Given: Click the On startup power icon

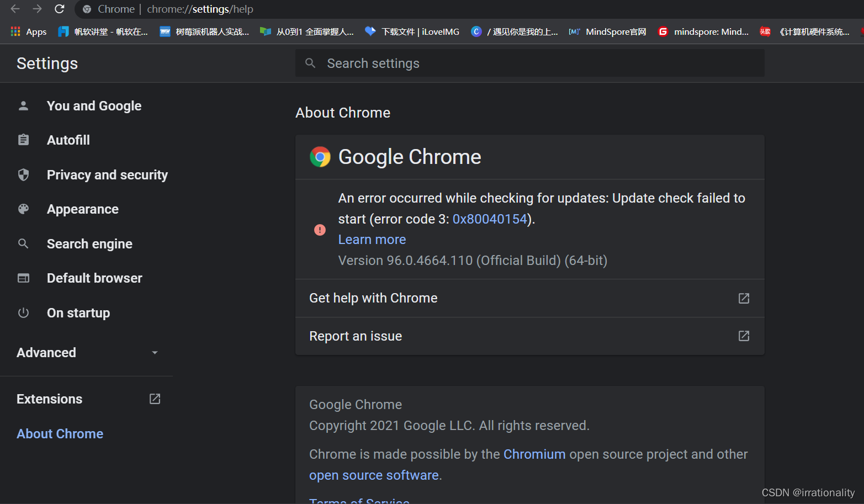Looking at the screenshot, I should tap(23, 312).
